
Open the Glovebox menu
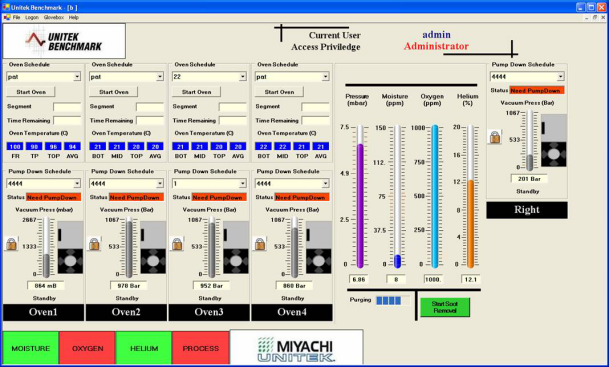point(54,17)
